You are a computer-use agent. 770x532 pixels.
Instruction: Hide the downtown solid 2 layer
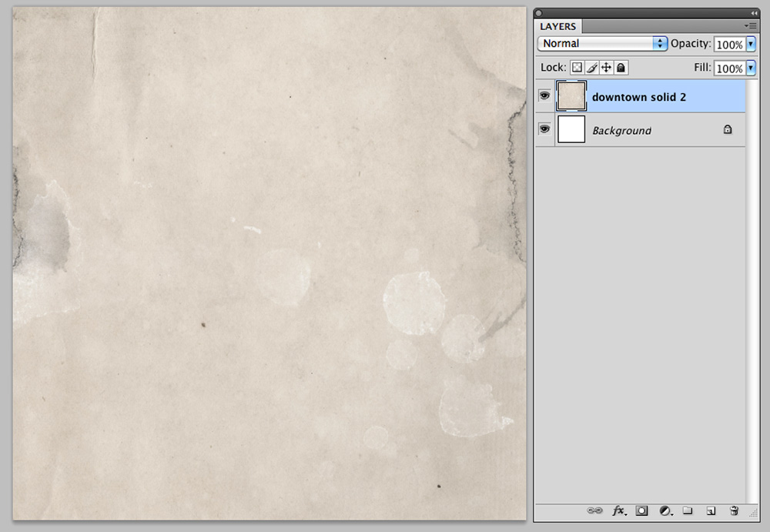click(x=544, y=95)
